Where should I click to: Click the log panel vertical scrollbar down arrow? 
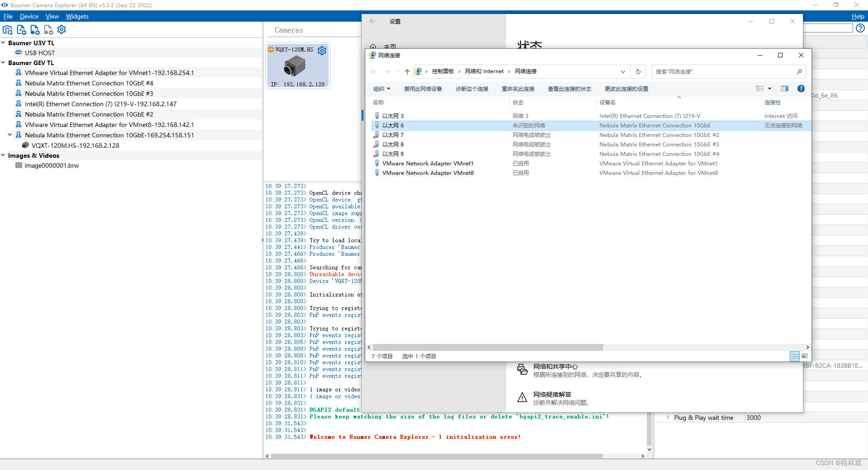pos(649,449)
